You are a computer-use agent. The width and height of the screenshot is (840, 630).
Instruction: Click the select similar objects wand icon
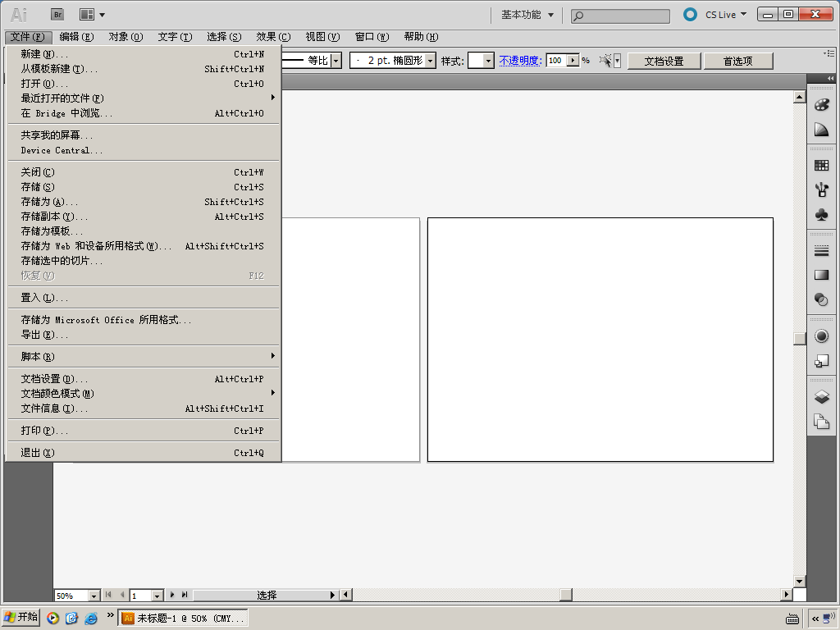[605, 61]
